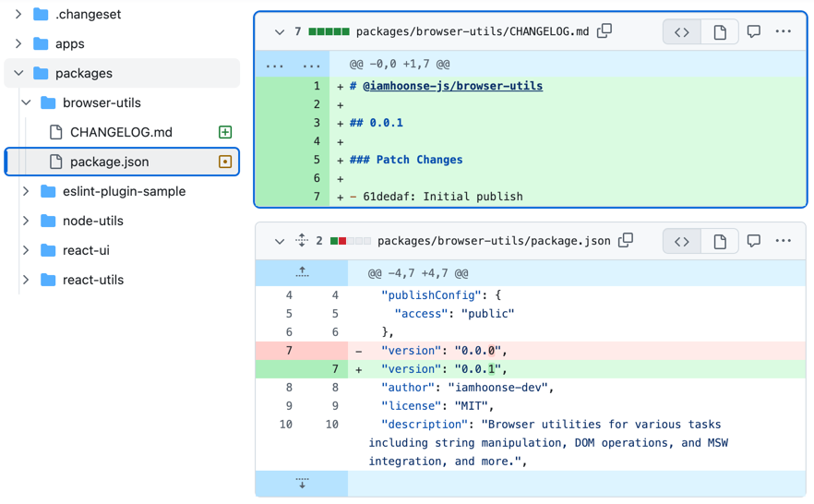Expand the react-utils folder

26,281
